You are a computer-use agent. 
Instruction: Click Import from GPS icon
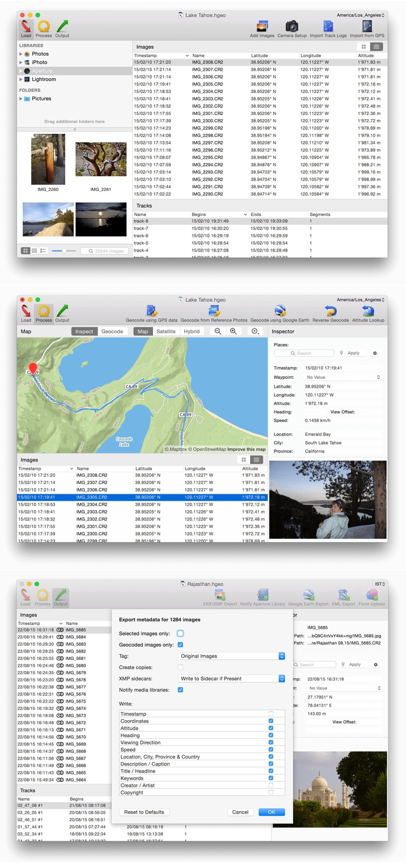tap(368, 27)
